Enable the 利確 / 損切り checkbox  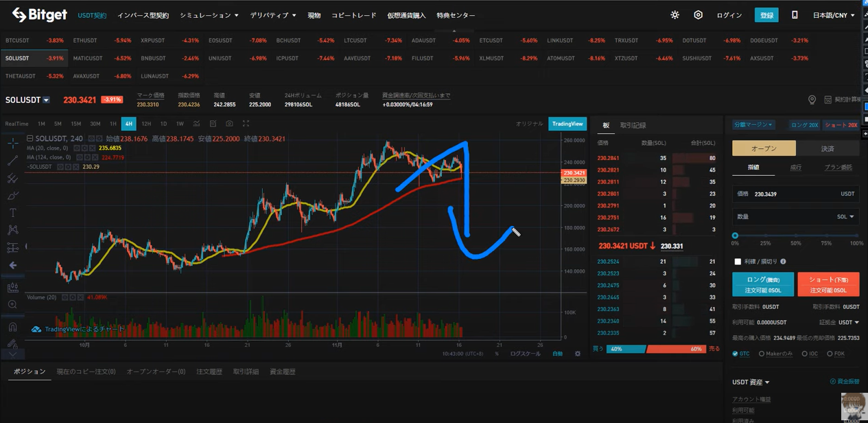point(738,262)
